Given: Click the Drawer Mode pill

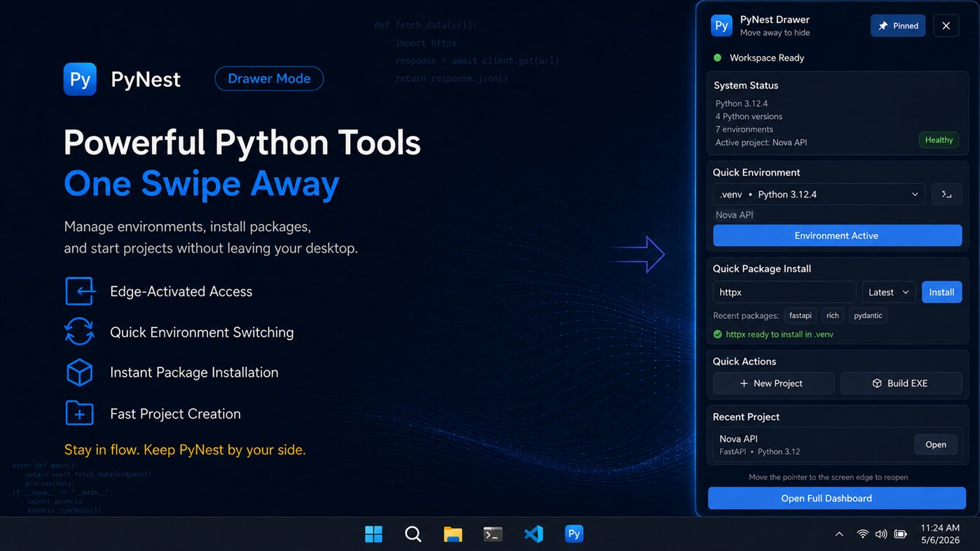Looking at the screenshot, I should [x=269, y=78].
